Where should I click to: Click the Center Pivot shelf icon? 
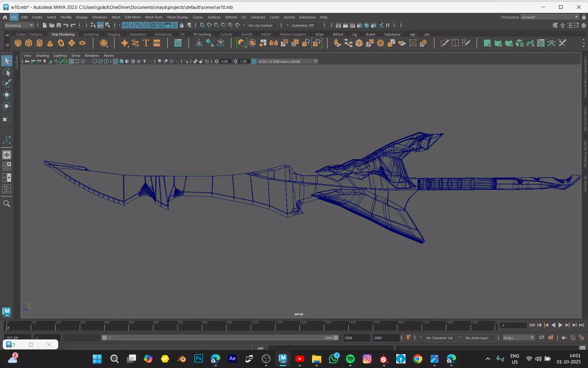(x=199, y=43)
